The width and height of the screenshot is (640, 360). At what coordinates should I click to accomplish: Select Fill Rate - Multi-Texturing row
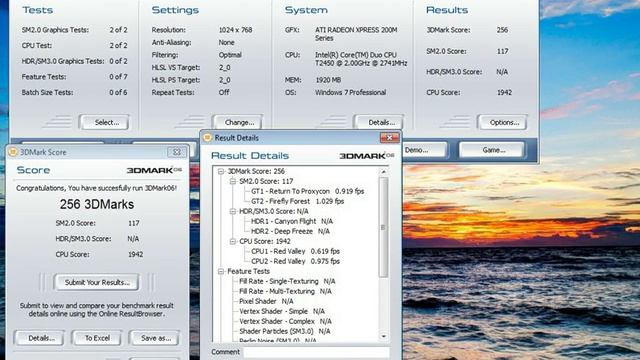[285, 291]
